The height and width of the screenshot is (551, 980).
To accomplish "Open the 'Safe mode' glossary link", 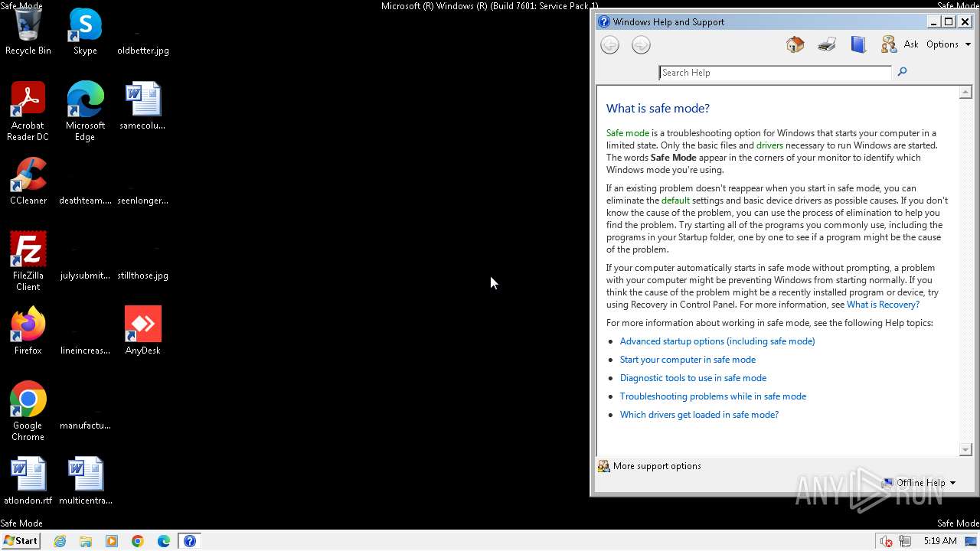I will 628,133.
